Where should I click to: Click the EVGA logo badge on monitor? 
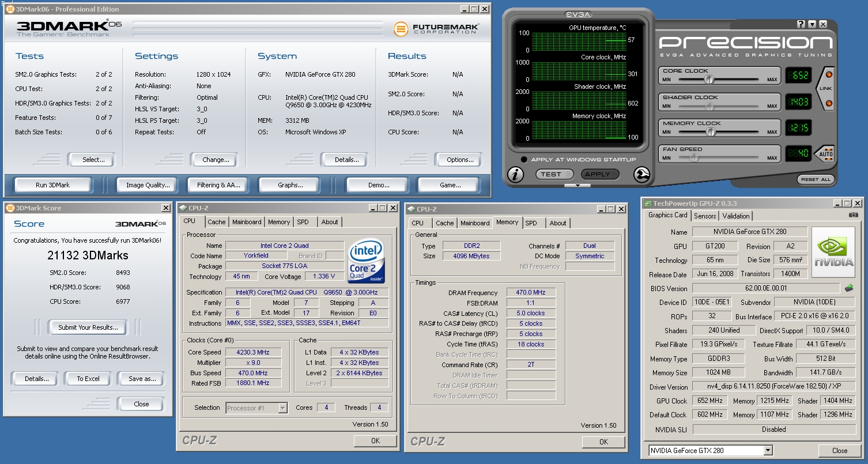[578, 13]
